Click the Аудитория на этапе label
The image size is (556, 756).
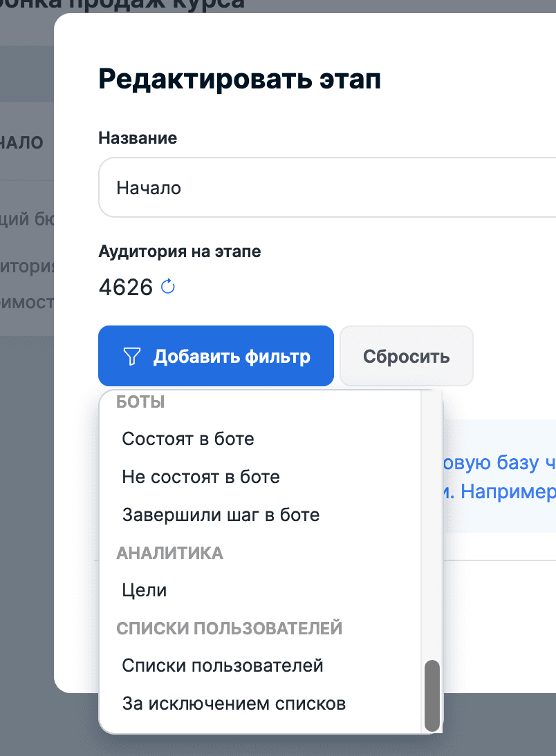[x=180, y=251]
